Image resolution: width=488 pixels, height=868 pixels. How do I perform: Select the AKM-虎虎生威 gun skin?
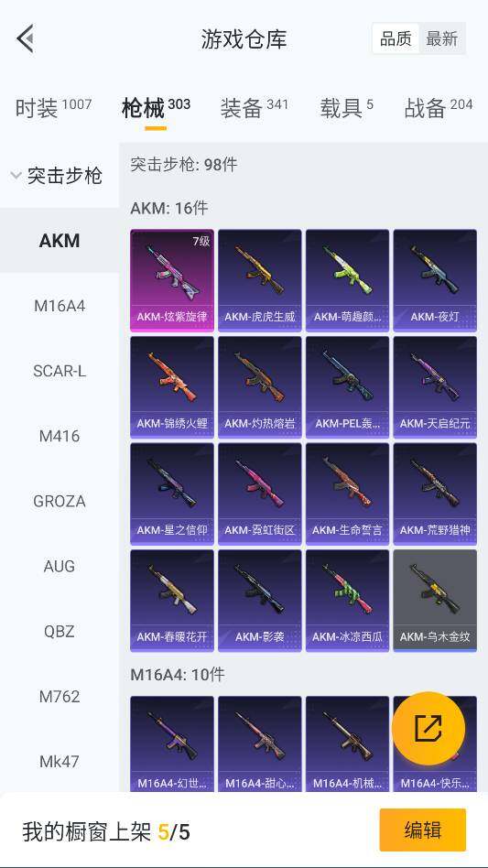point(259,280)
